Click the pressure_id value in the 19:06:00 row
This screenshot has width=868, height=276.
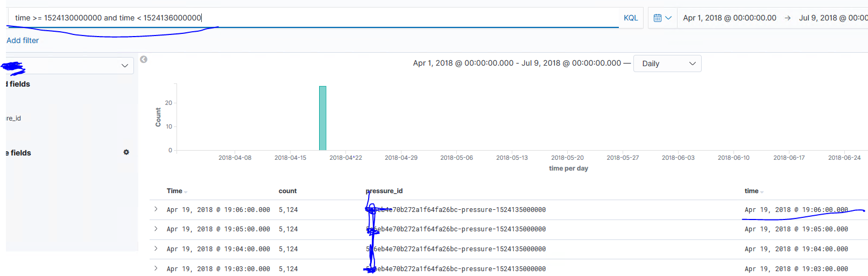pyautogui.click(x=456, y=210)
